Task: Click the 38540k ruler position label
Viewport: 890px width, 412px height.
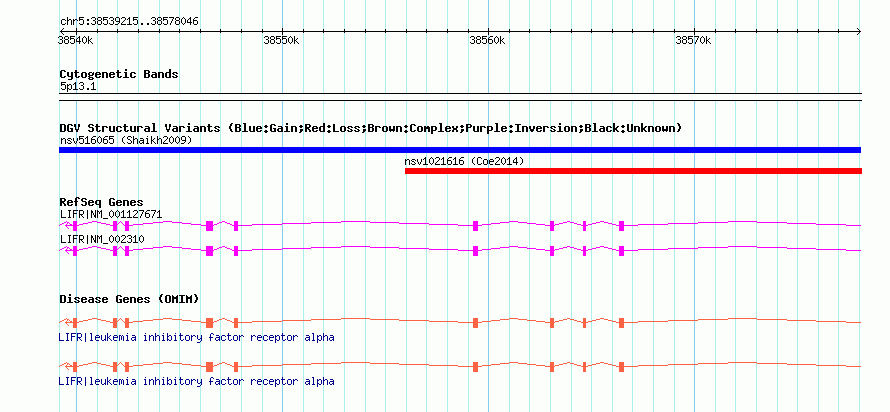Action: coord(75,41)
